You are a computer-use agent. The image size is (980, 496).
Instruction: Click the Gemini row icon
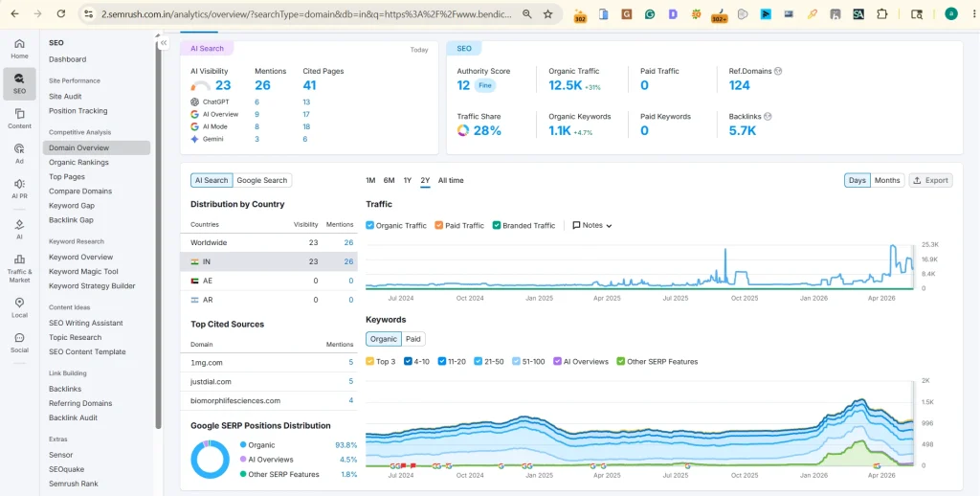195,139
